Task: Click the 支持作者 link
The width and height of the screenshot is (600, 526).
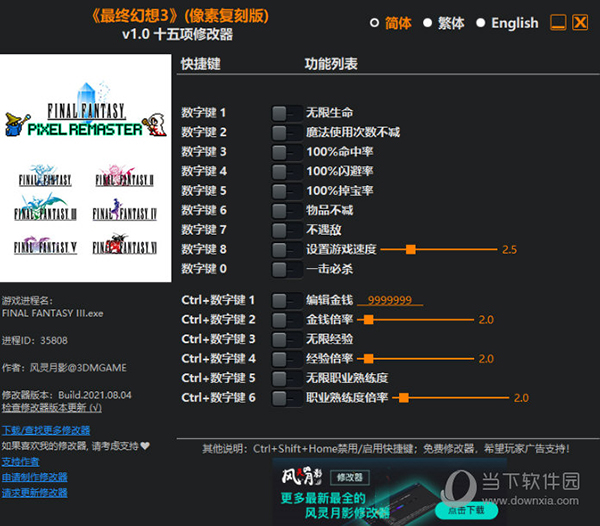Action: [21, 462]
